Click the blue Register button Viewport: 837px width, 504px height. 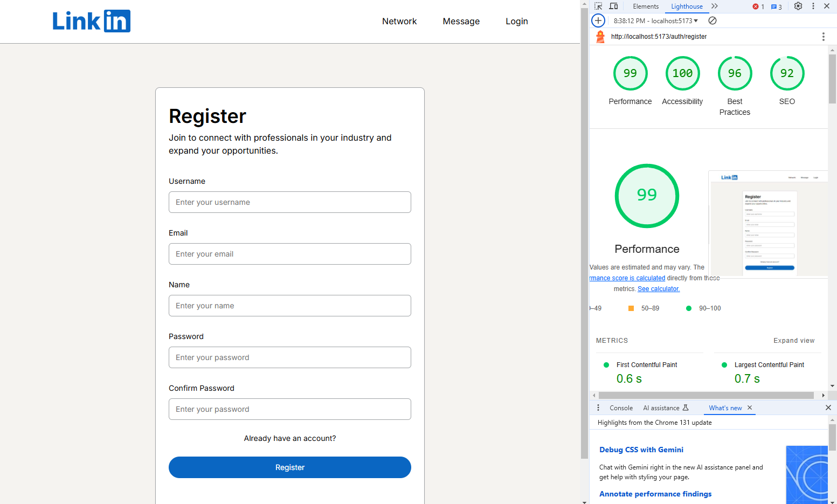tap(290, 467)
